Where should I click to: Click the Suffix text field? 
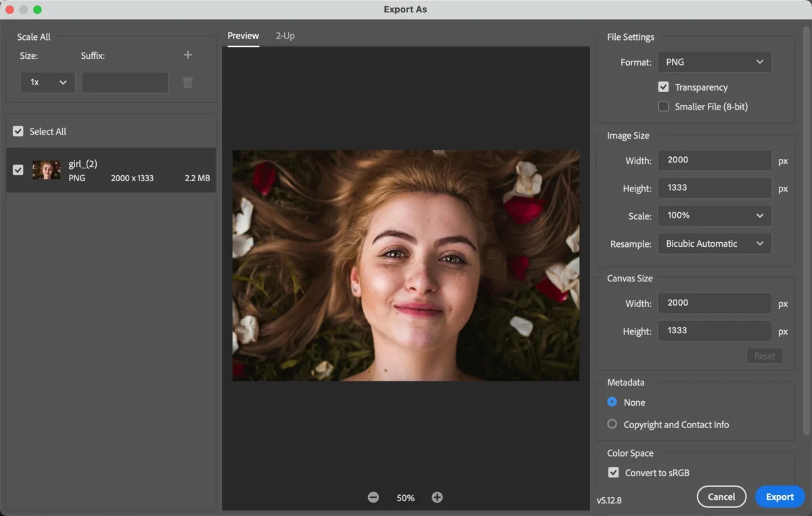(125, 83)
